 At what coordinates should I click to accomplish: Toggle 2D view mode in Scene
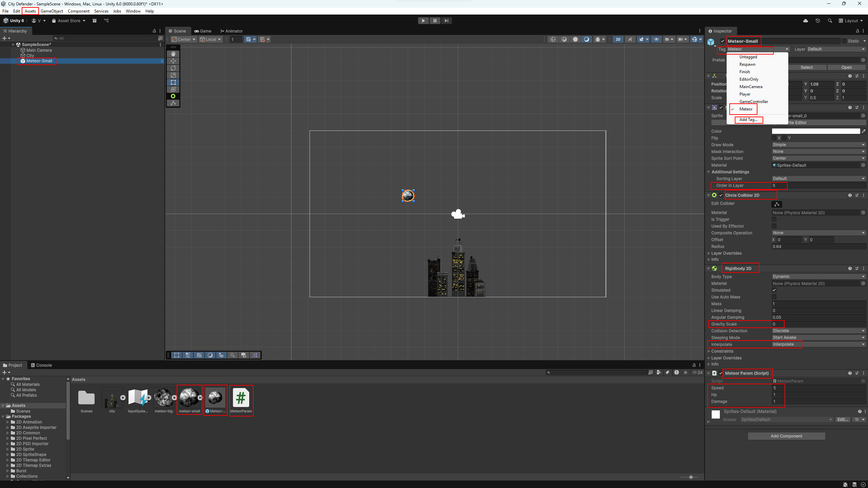(x=618, y=39)
